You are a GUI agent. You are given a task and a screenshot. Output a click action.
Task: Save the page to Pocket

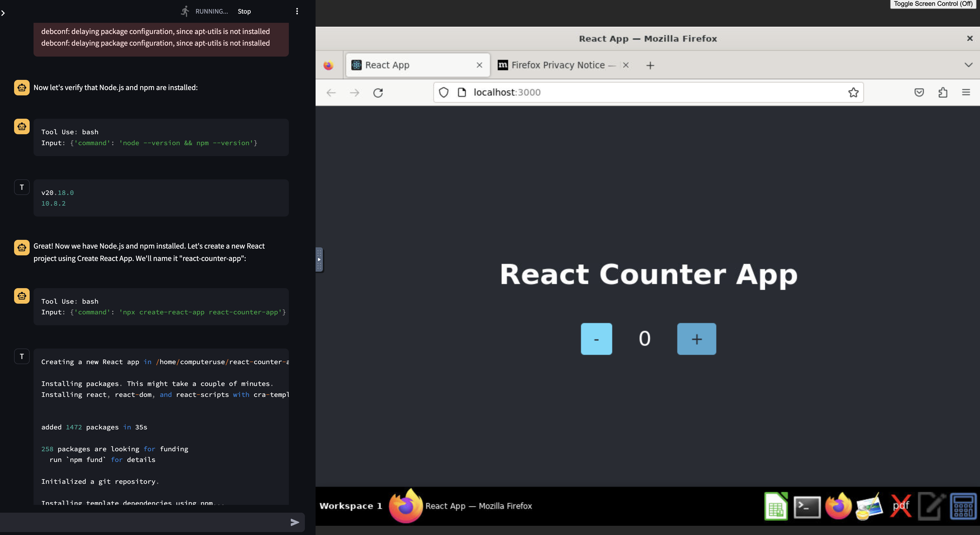point(919,92)
